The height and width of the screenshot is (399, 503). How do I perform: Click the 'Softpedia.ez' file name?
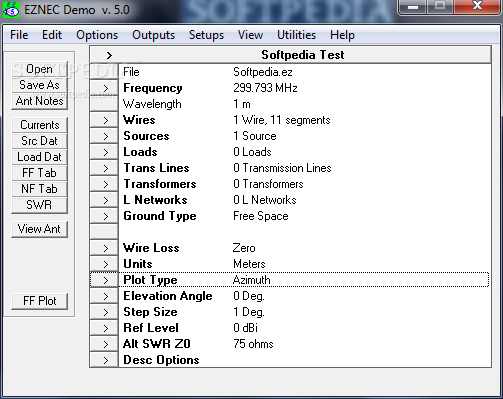click(x=263, y=72)
